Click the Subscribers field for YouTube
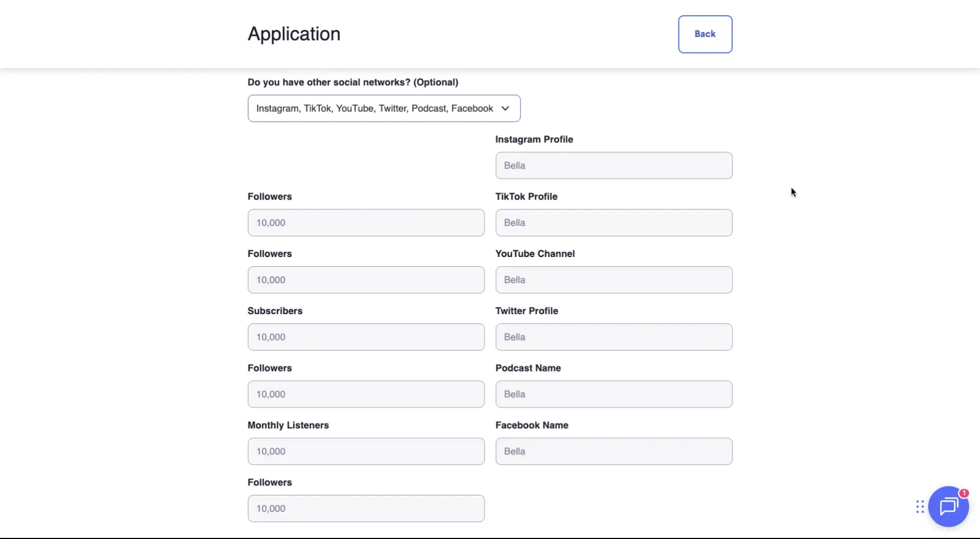Screen dimensions: 980x539 click(366, 337)
